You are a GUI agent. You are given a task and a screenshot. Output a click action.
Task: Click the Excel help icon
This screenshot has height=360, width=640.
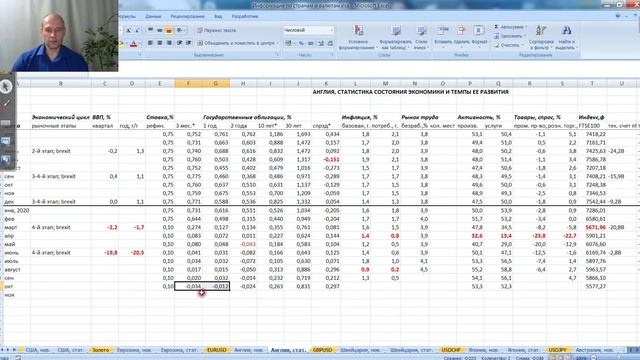click(x=618, y=16)
